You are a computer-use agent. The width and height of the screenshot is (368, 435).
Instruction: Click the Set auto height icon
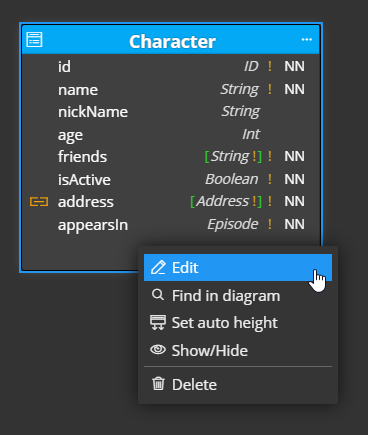tap(158, 323)
